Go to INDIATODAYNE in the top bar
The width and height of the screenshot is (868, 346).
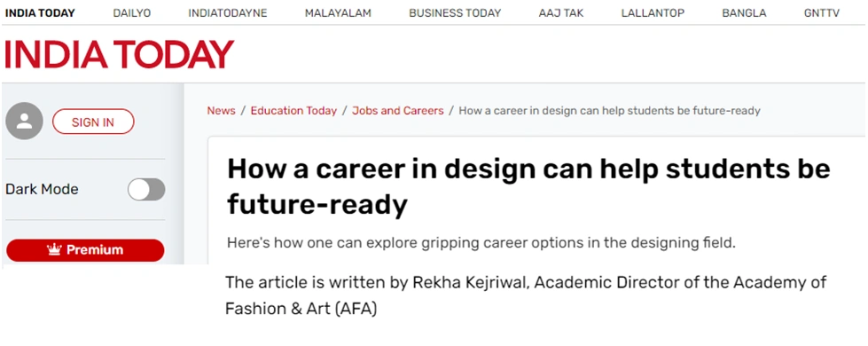[228, 13]
